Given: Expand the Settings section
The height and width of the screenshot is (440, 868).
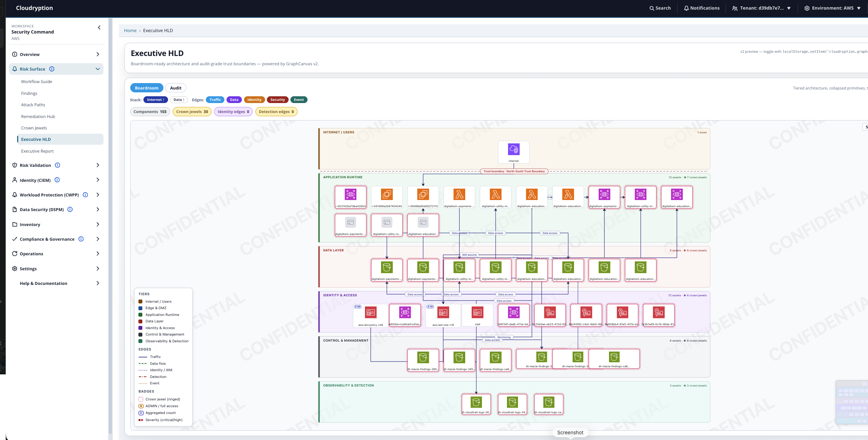Looking at the screenshot, I should click(56, 268).
